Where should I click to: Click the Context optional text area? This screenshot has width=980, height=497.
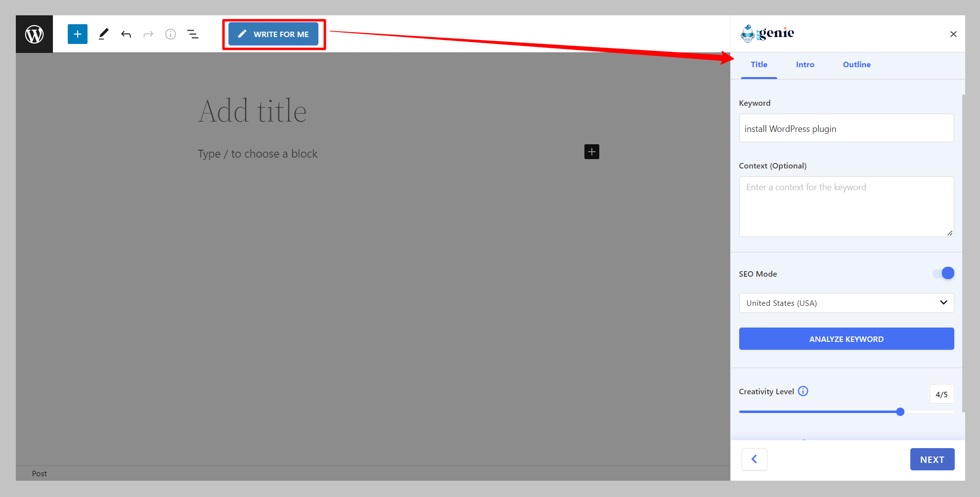point(846,207)
